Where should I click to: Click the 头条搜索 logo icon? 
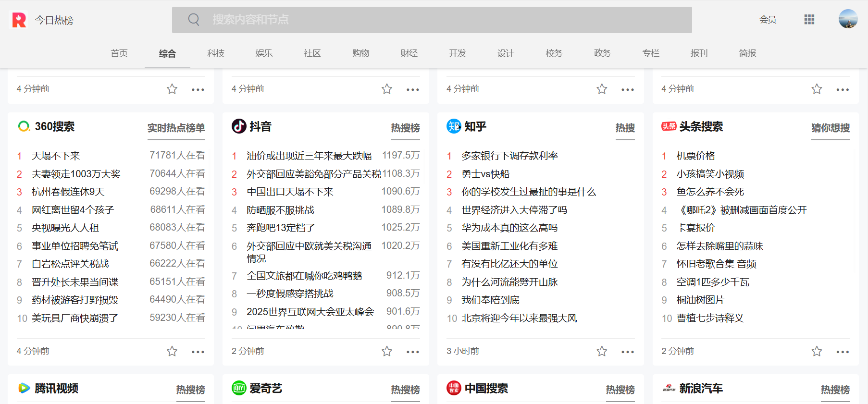pyautogui.click(x=669, y=126)
